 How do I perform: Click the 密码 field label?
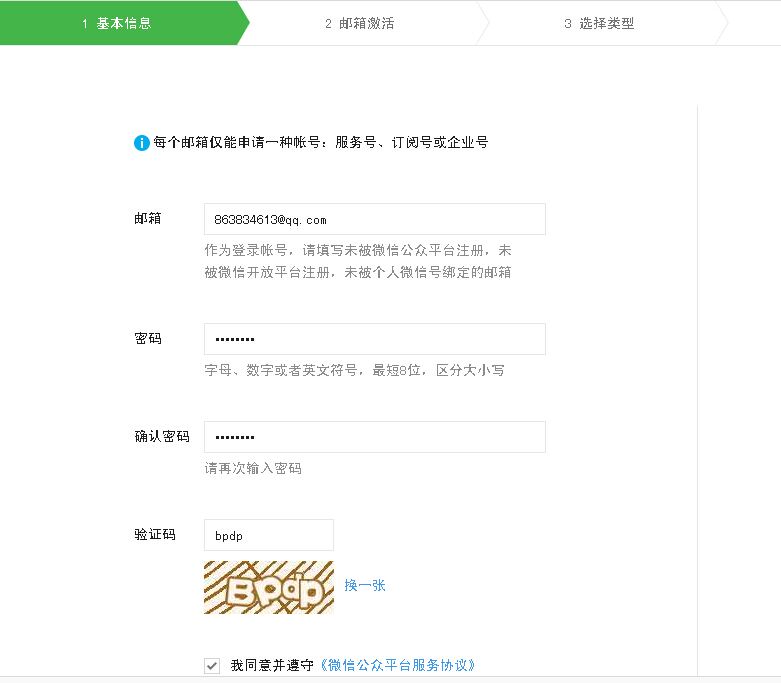tap(148, 339)
